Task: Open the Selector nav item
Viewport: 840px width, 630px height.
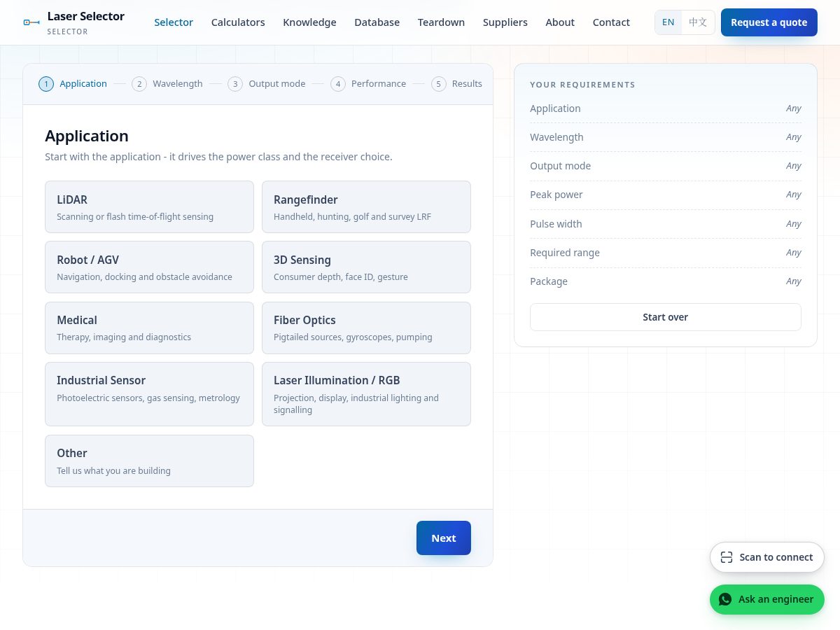Action: coord(174,22)
